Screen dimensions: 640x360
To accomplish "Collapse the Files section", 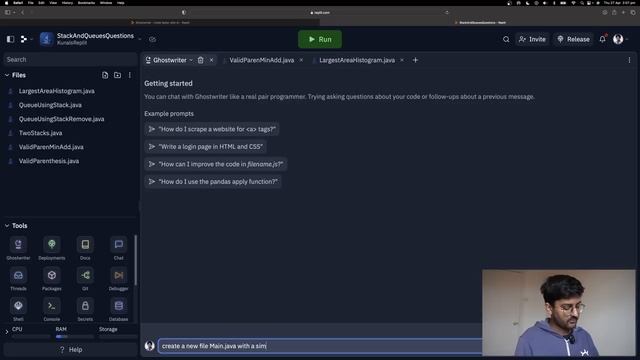I will point(7,75).
